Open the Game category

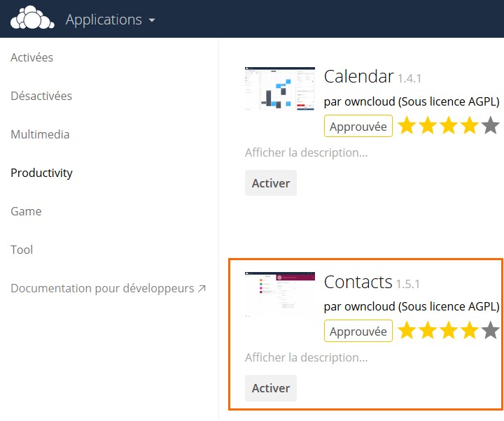[27, 211]
